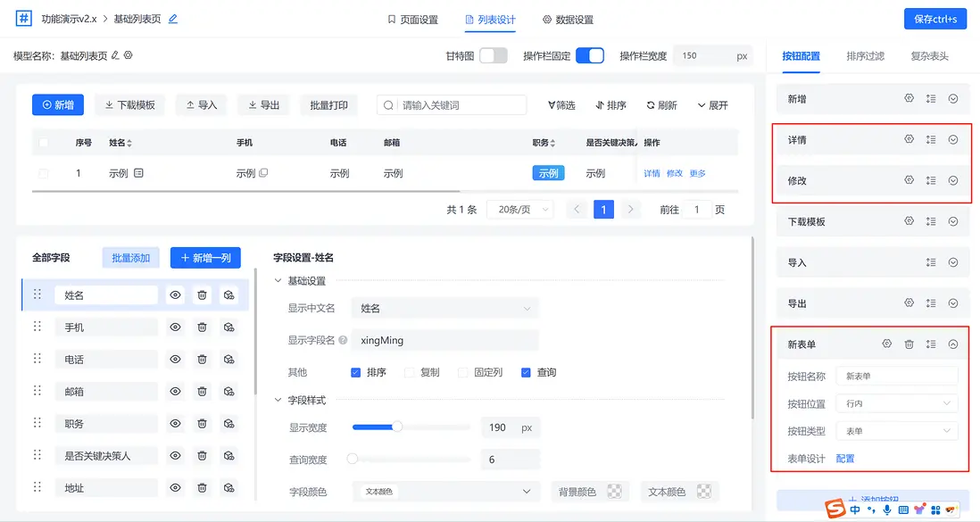Viewport: 980px width, 522px height.
Task: Click the 批量添加 button
Action: (130, 258)
